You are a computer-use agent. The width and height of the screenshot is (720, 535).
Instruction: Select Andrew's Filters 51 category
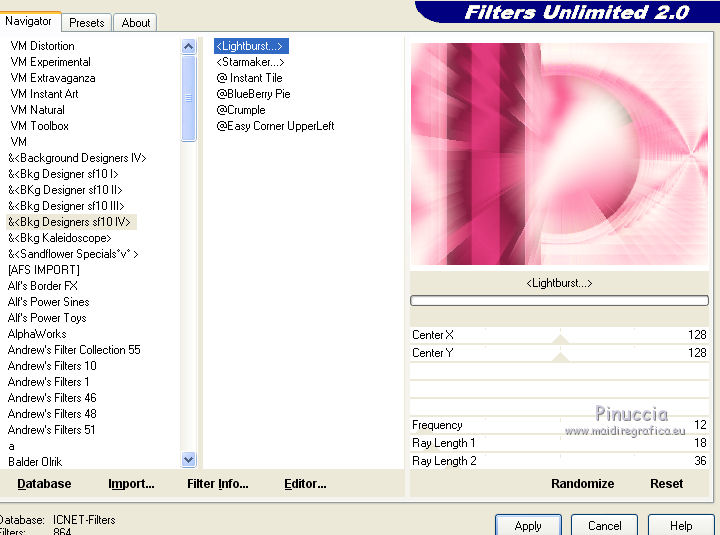click(51, 430)
